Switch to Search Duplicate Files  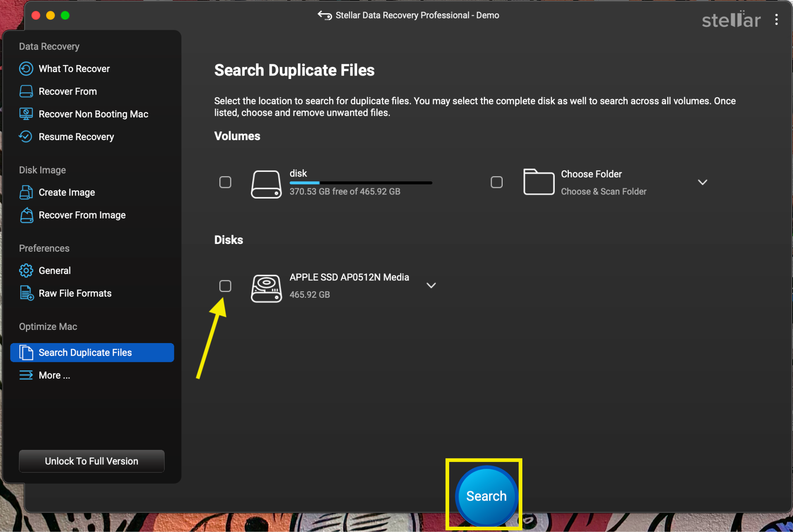[85, 353]
